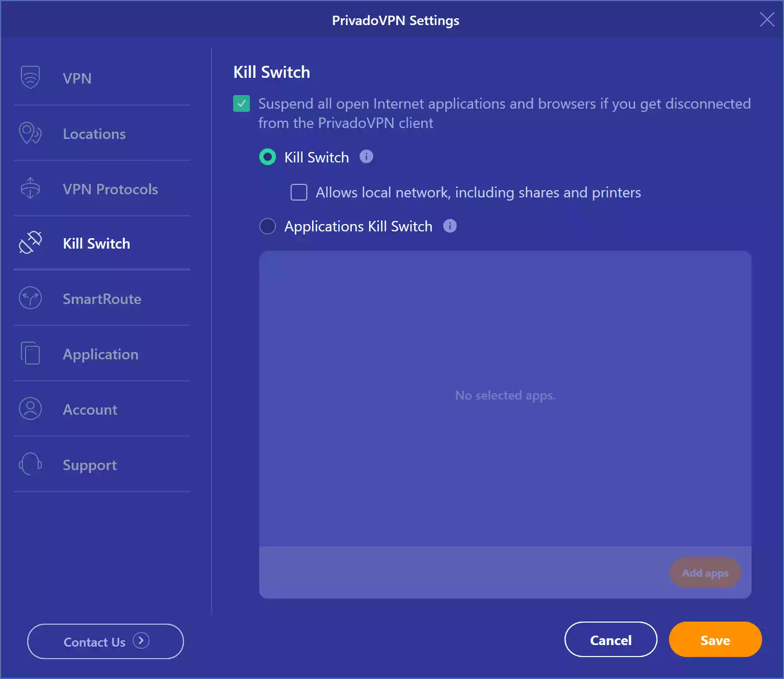784x679 pixels.
Task: Click the Application device icon
Action: pos(30,354)
